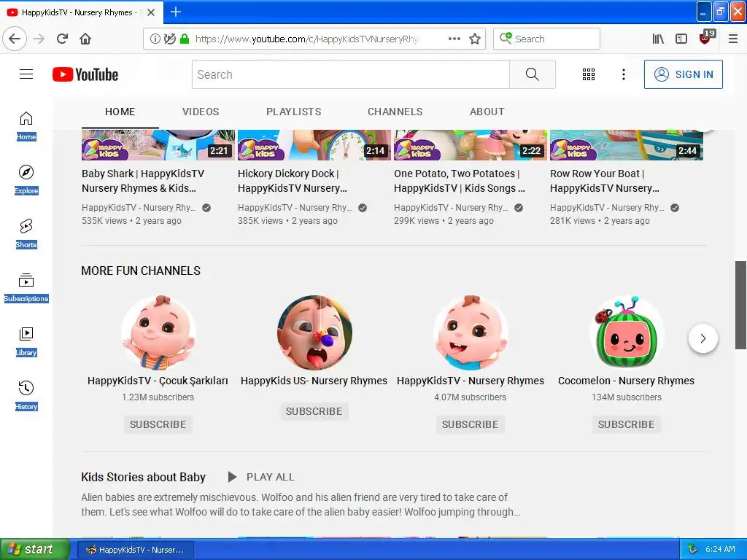Open the Cocomelon - Nursery Rhymes channel name
Viewport: 747px width, 560px height.
click(x=626, y=381)
